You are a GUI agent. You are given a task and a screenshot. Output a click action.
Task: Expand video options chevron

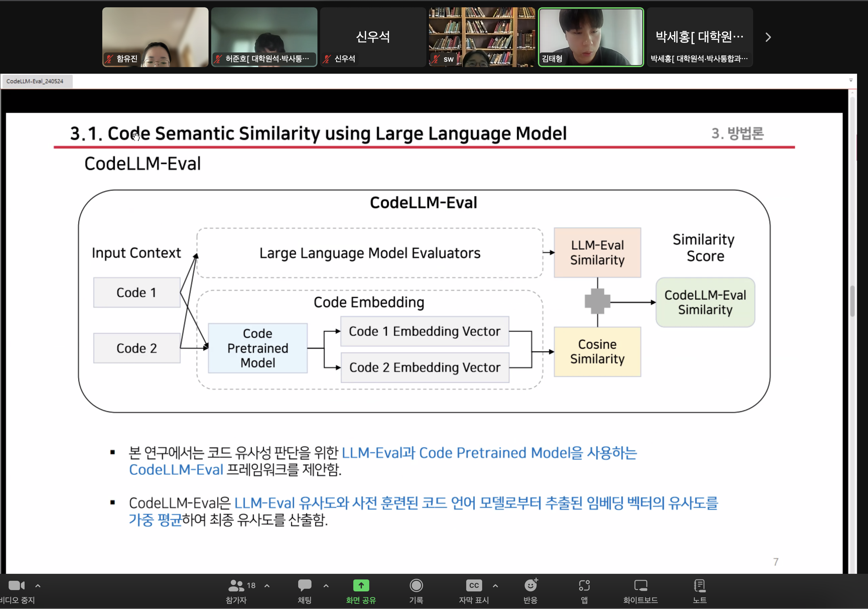[38, 585]
